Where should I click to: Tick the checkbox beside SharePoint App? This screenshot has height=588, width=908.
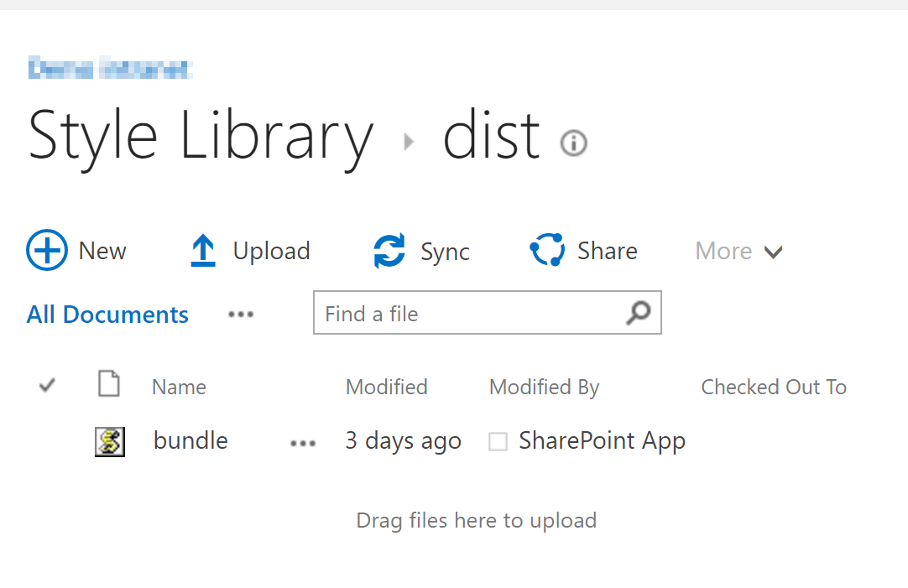pos(498,441)
